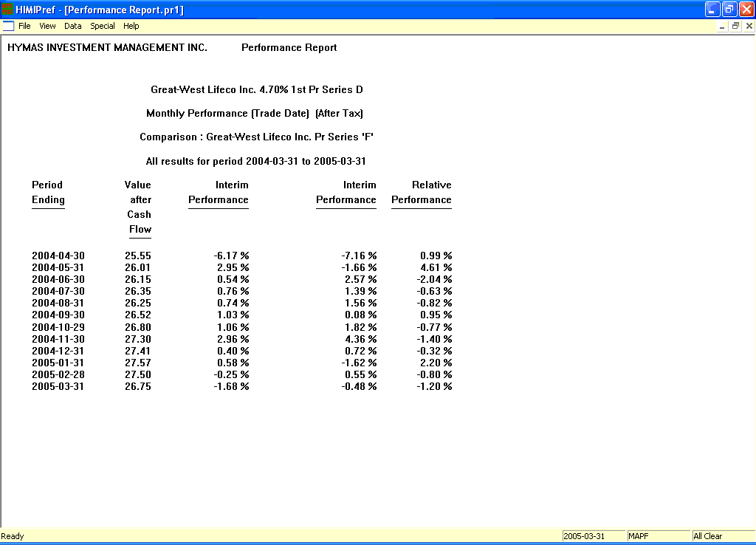
Task: Click the HIMIPref application icon in title bar
Action: (7, 9)
